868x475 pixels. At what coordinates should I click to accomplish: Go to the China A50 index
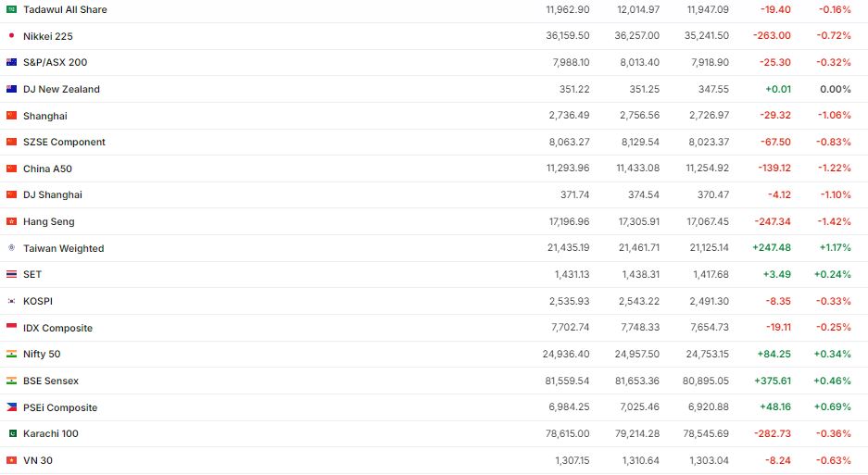click(47, 169)
